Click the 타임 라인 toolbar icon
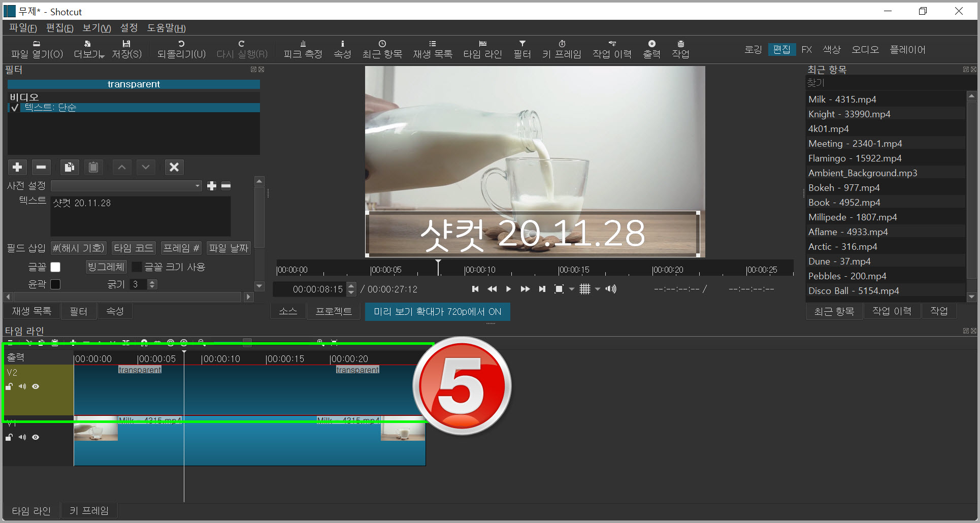This screenshot has height=523, width=980. coord(482,49)
